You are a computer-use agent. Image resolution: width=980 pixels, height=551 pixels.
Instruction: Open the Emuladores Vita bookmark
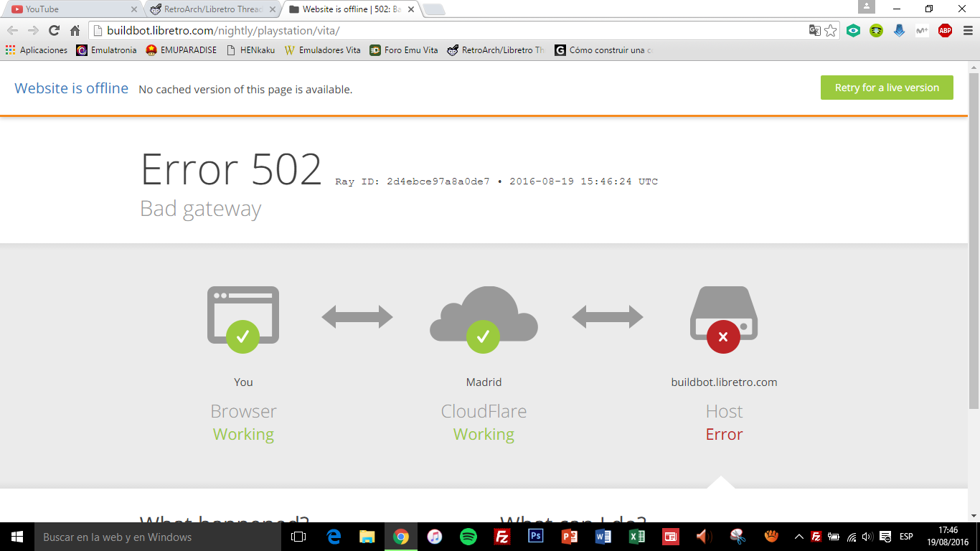point(323,50)
